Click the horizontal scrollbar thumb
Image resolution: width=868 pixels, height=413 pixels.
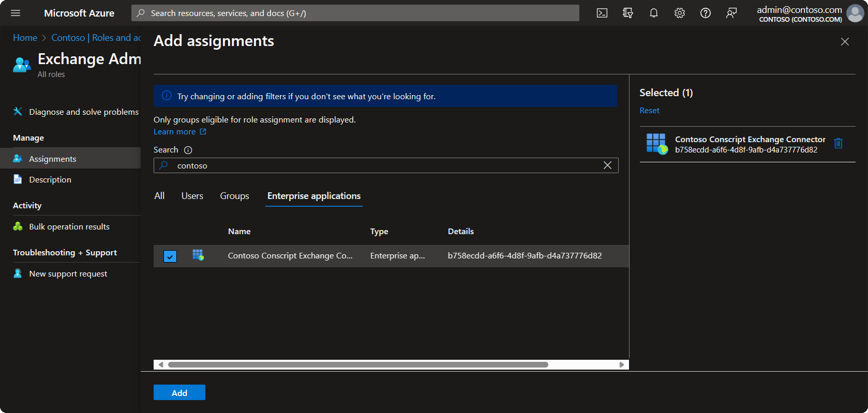click(358, 364)
